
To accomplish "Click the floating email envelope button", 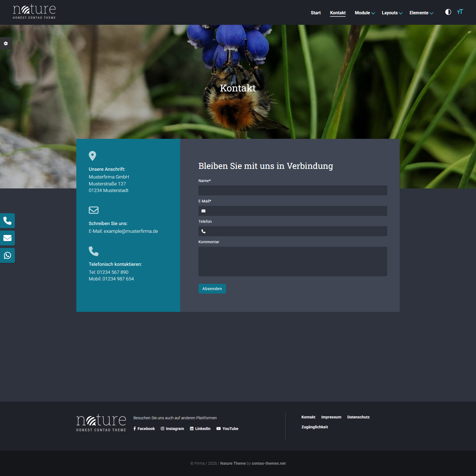I will point(7,238).
